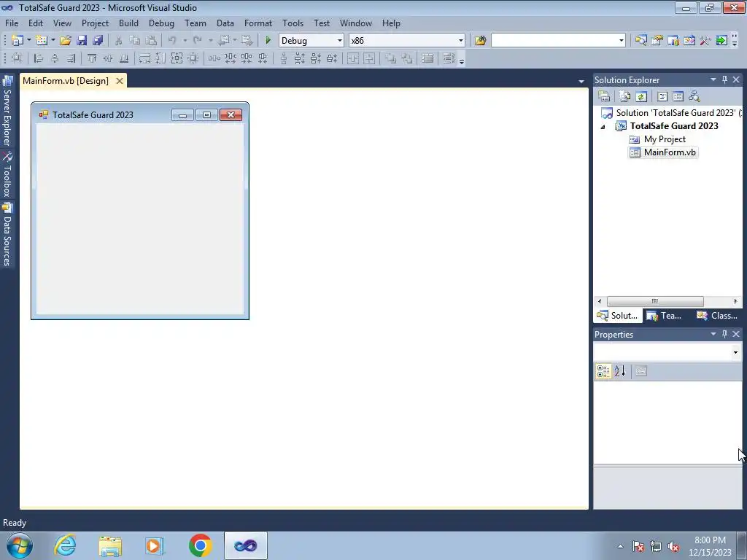Click the green arrow Start Page icon
The image size is (747, 560).
pyautogui.click(x=721, y=41)
